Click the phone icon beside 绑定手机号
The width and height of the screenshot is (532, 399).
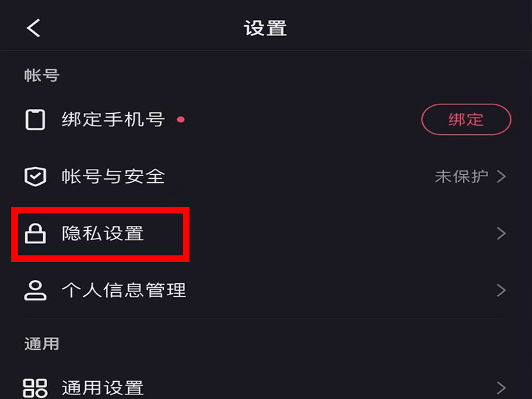pyautogui.click(x=35, y=120)
